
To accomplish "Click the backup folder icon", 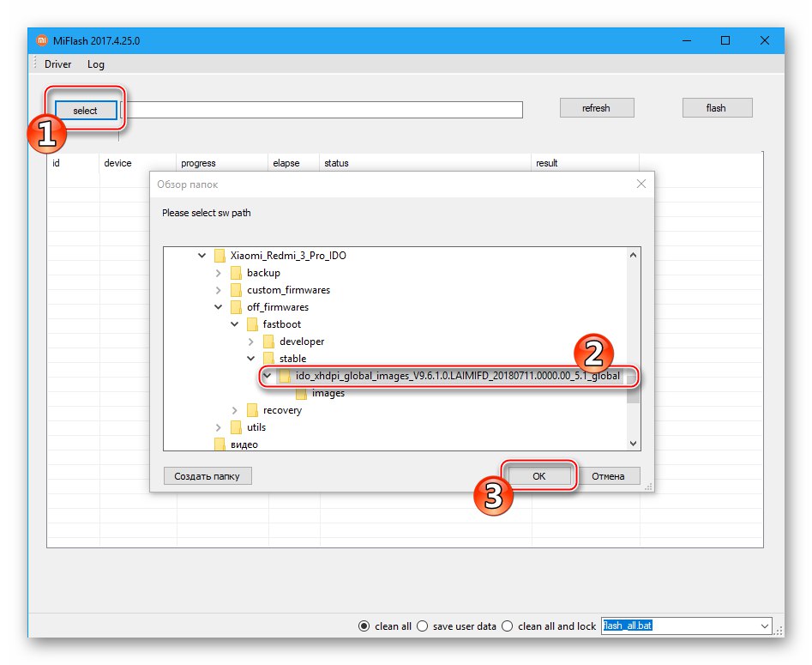I will coord(236,273).
